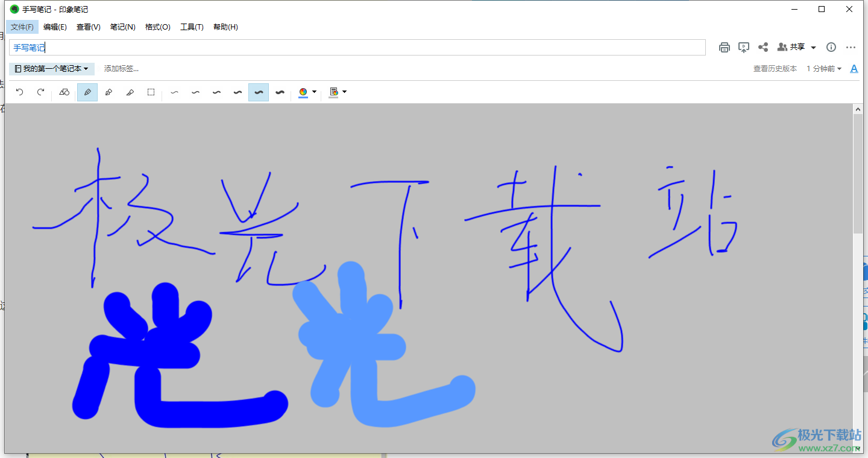Click the share link icon

click(763, 47)
